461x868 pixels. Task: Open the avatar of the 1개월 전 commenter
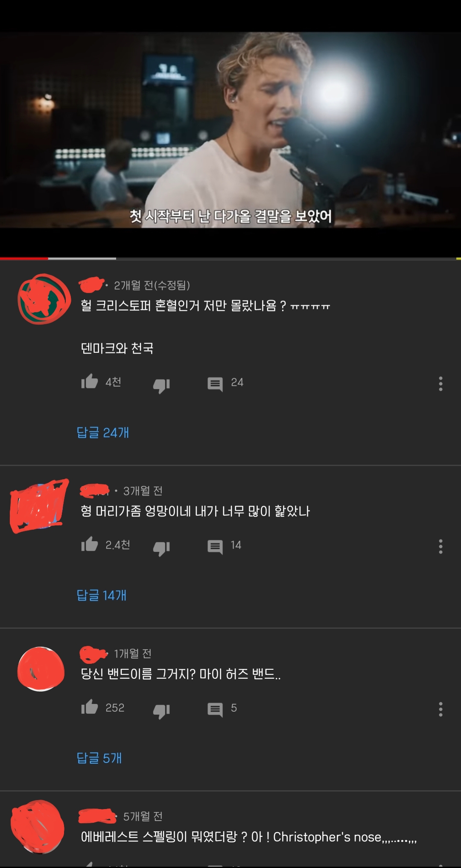pyautogui.click(x=41, y=669)
